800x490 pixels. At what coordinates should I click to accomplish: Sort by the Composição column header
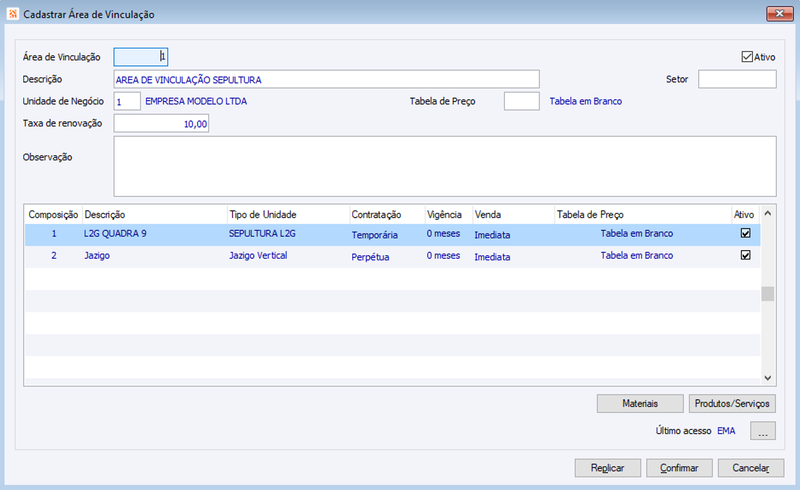(53, 214)
